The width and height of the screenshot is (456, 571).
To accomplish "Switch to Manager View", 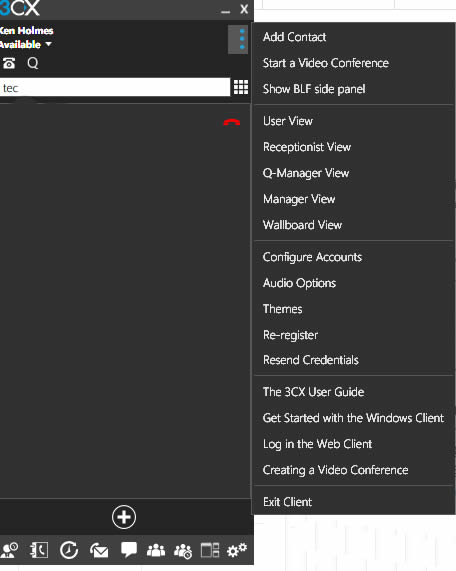I will coord(299,199).
